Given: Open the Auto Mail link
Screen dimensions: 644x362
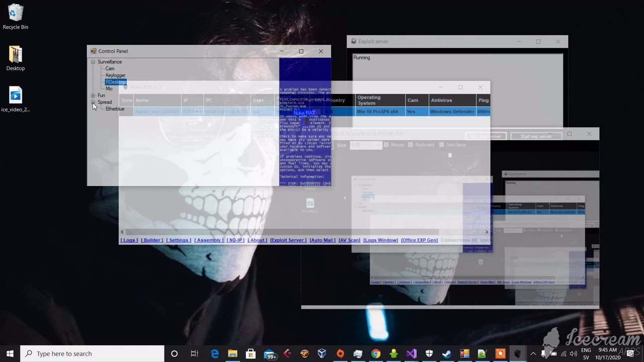Looking at the screenshot, I should tap(323, 240).
